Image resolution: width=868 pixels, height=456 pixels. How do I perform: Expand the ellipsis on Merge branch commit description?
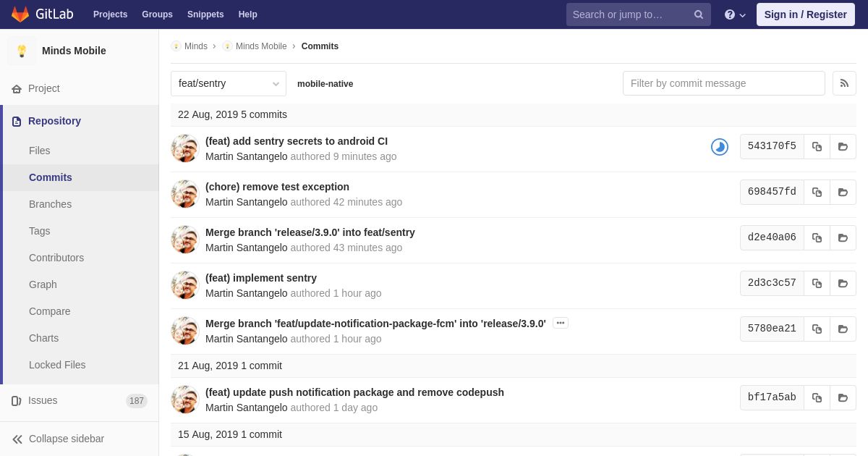561,324
